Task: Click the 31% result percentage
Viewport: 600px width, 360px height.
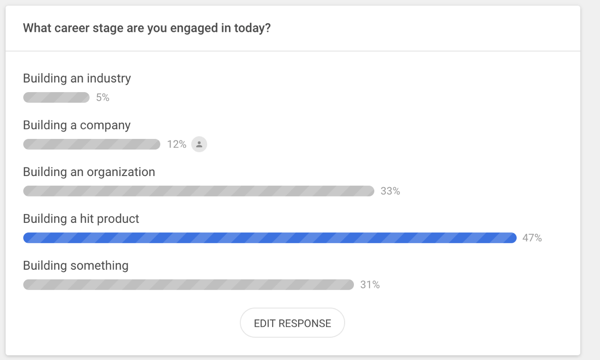Action: pyautogui.click(x=370, y=285)
